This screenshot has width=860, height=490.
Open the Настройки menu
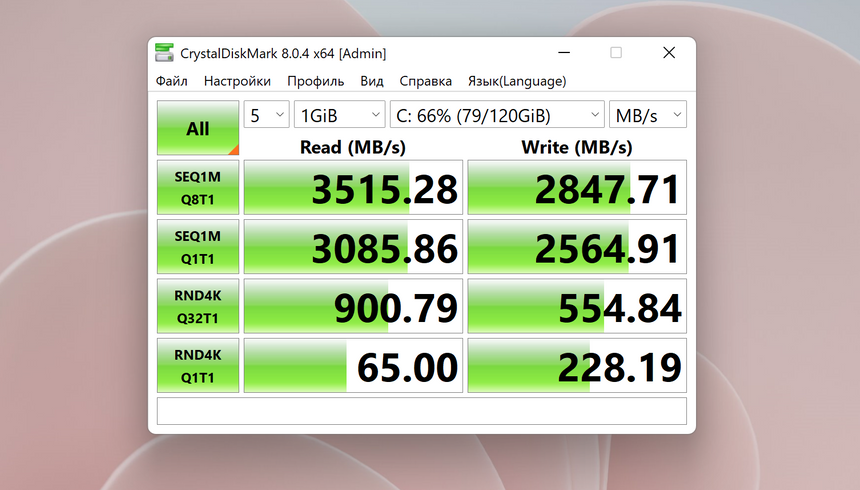(237, 81)
